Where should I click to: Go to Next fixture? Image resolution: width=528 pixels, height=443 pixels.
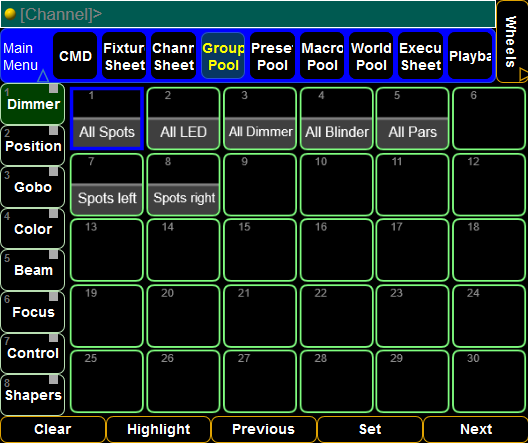pyautogui.click(x=475, y=429)
